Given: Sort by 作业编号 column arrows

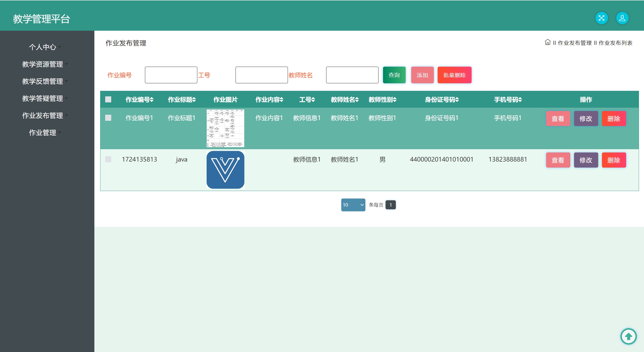Looking at the screenshot, I should 151,100.
